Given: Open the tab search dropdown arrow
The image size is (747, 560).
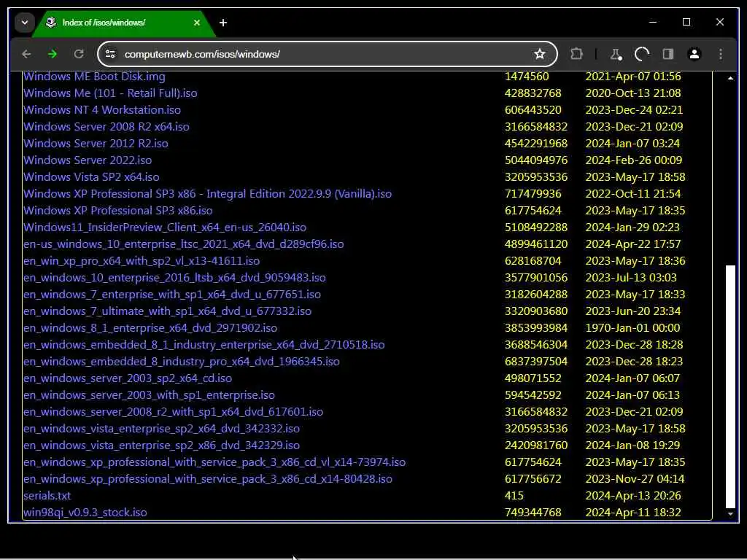Looking at the screenshot, I should click(x=24, y=23).
